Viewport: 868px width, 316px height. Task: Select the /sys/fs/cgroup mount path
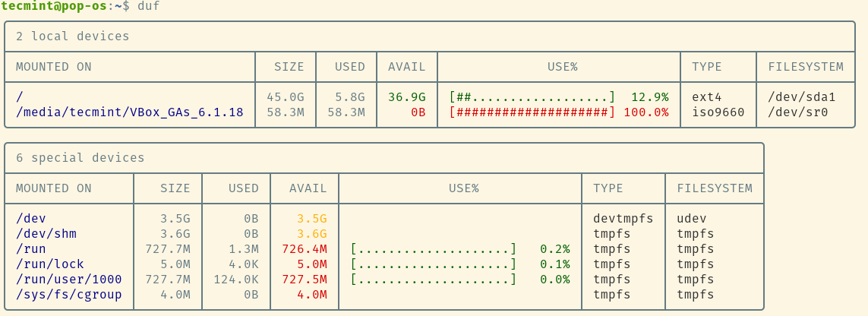click(x=68, y=295)
